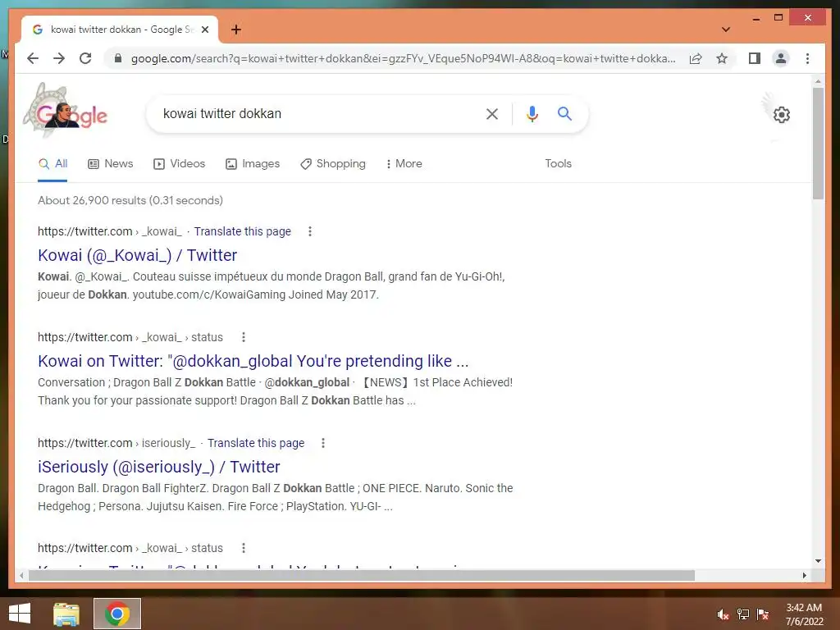840x630 pixels.
Task: Click the vertical scrollbar thumb
Action: pos(818,143)
